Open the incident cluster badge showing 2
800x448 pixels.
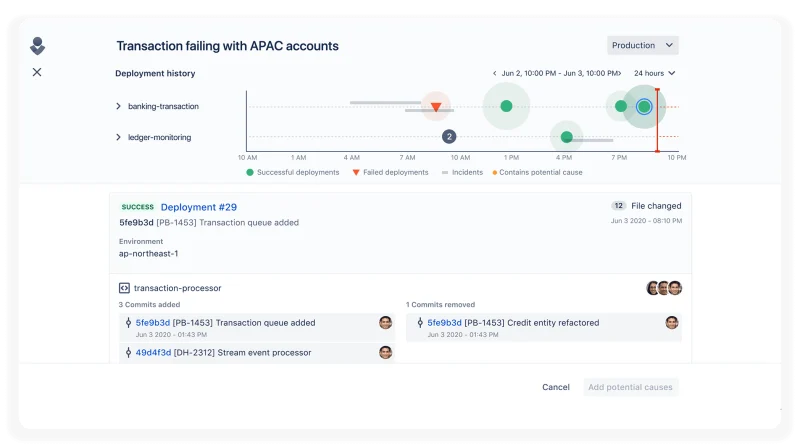[x=449, y=137]
